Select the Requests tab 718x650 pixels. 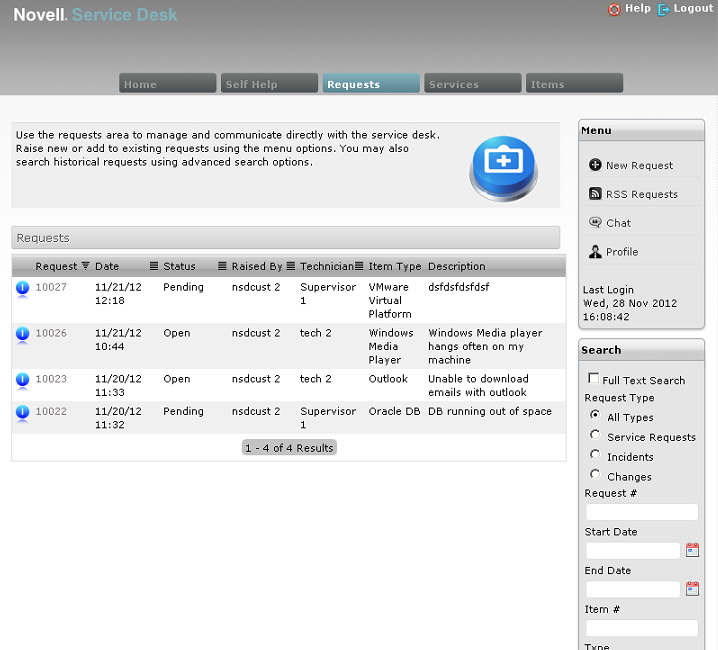coord(371,83)
